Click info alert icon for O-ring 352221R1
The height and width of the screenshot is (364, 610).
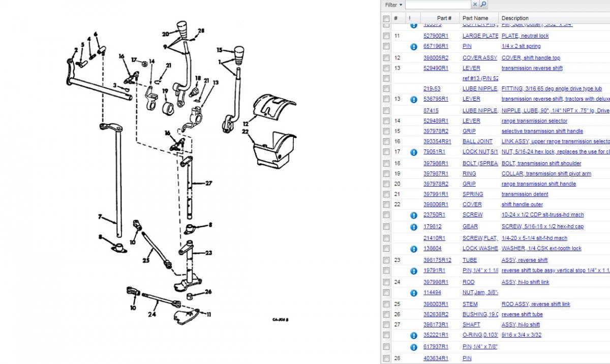(x=413, y=336)
